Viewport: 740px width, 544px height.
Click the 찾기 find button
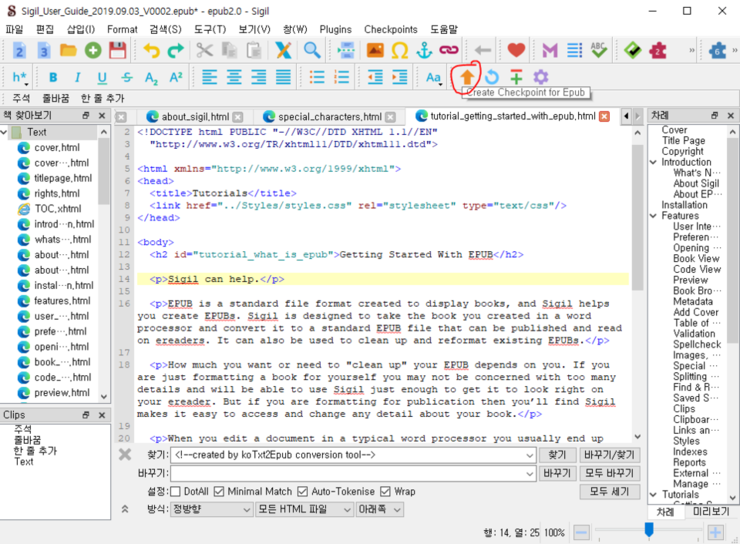pyautogui.click(x=557, y=455)
